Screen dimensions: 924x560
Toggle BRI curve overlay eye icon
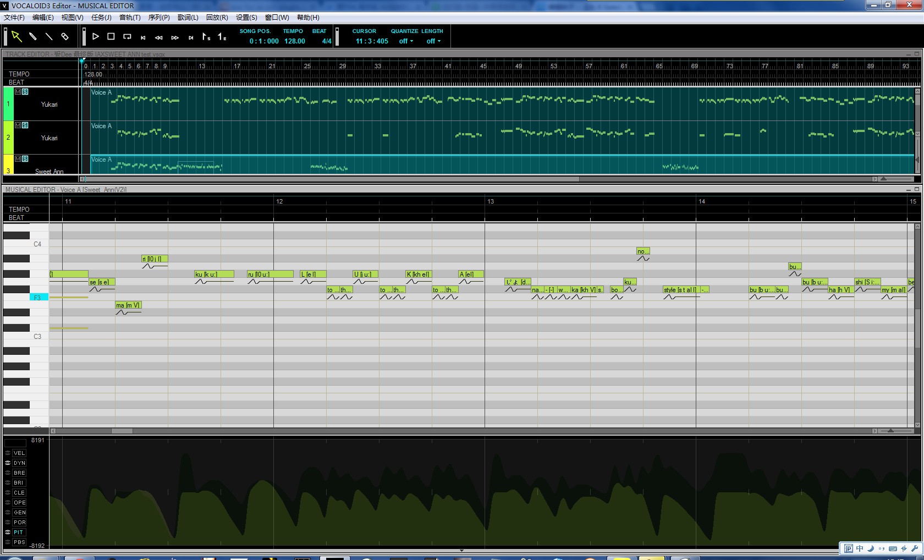coord(8,483)
